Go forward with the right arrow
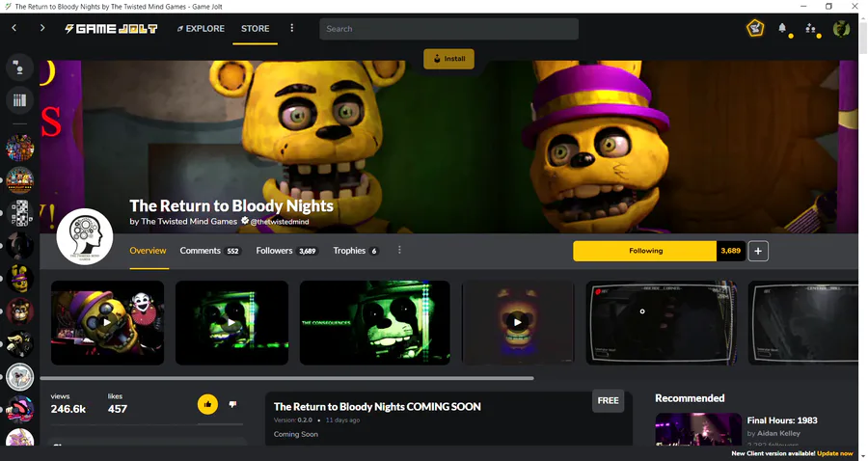The image size is (868, 461). click(x=42, y=28)
